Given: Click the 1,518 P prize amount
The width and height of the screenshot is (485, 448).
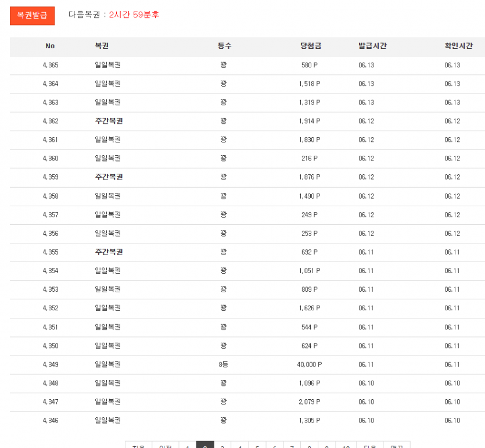Looking at the screenshot, I should tap(310, 84).
